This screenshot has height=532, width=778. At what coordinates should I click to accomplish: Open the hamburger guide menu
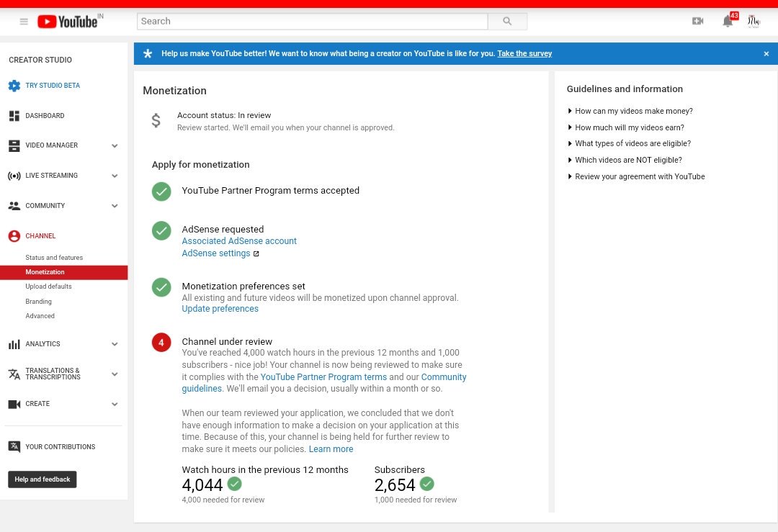pyautogui.click(x=24, y=22)
